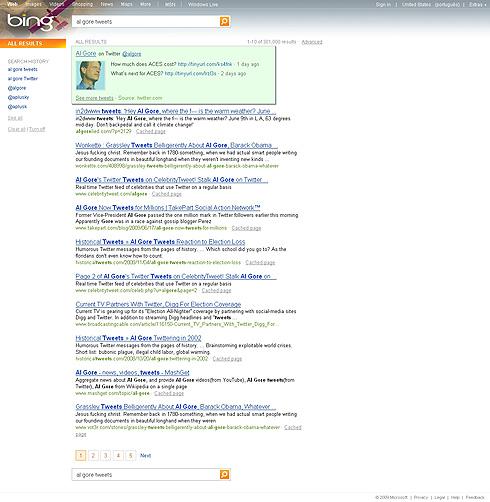The image size is (490, 502).
Task: Open Wonkette 'Grassley Tweets Belligerently' result
Action: (176, 145)
